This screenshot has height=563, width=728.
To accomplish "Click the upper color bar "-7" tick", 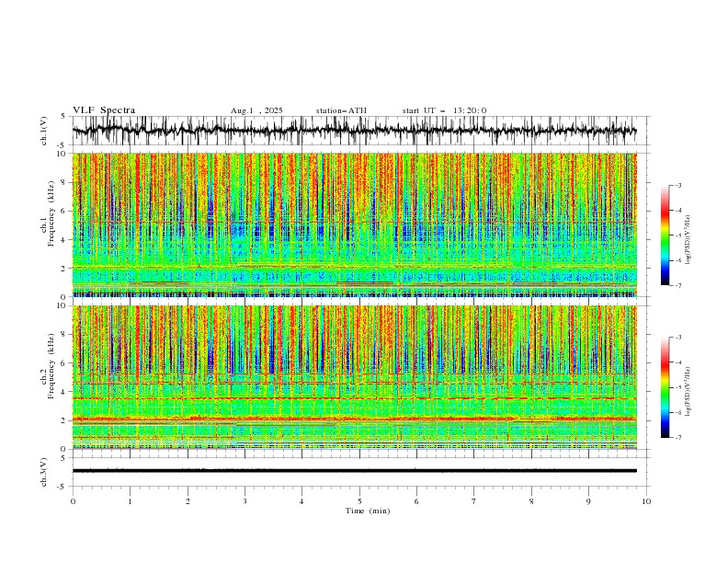I will coord(678,286).
